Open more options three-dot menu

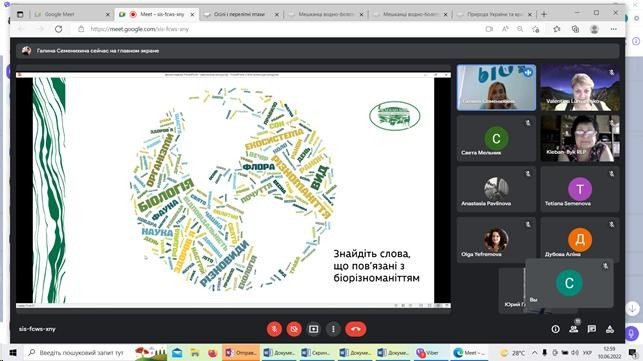[x=333, y=329]
